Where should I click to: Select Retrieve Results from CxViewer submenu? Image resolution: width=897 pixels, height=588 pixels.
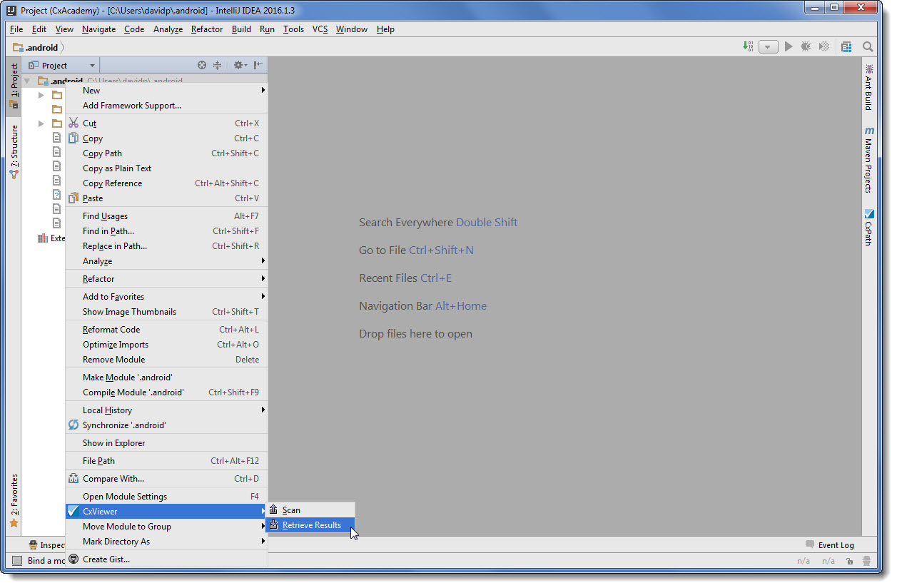click(310, 525)
